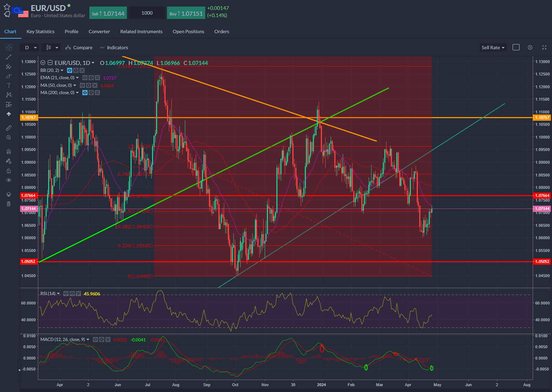
Task: Toggle hide all drawings eye in sidebar
Action: click(x=9, y=180)
